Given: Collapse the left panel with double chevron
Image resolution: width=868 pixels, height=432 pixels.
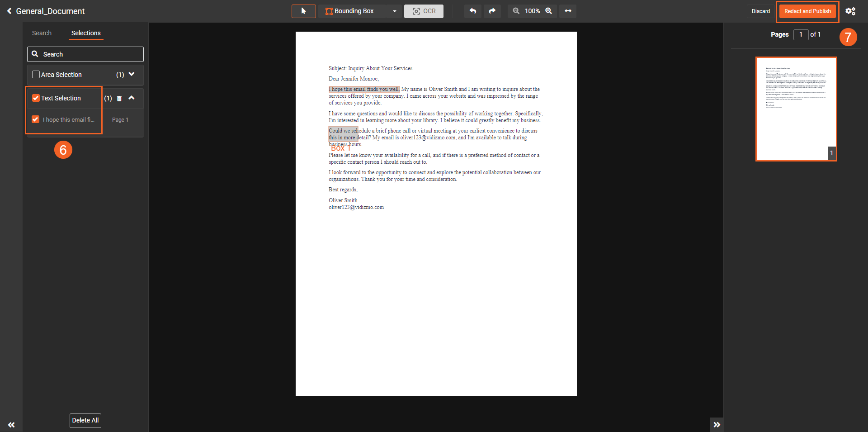Looking at the screenshot, I should coord(11,425).
